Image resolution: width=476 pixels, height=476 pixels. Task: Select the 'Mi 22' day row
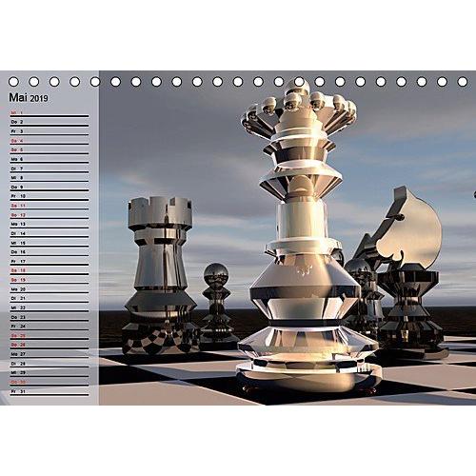pyautogui.click(x=50, y=308)
